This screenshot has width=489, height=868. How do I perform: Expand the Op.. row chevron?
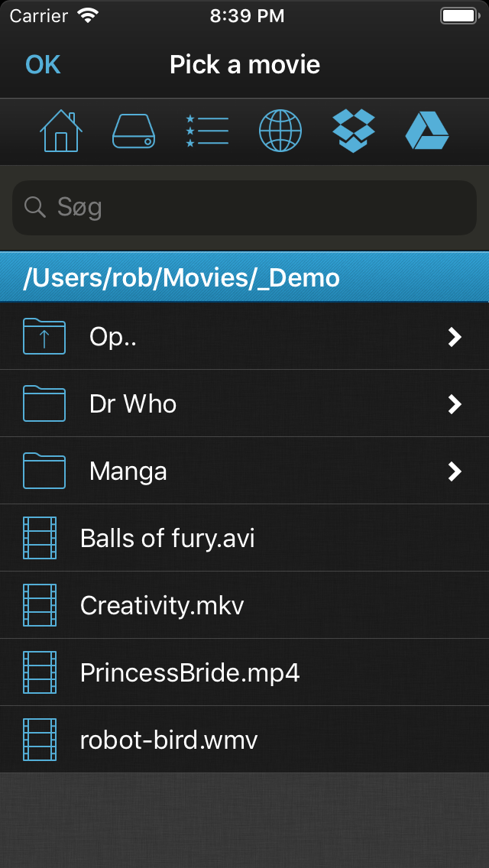455,337
